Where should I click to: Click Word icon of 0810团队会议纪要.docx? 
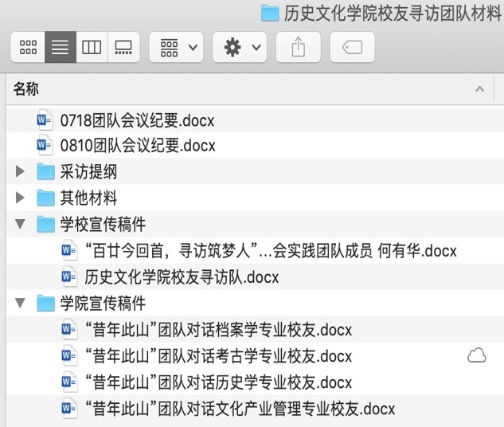tap(44, 146)
